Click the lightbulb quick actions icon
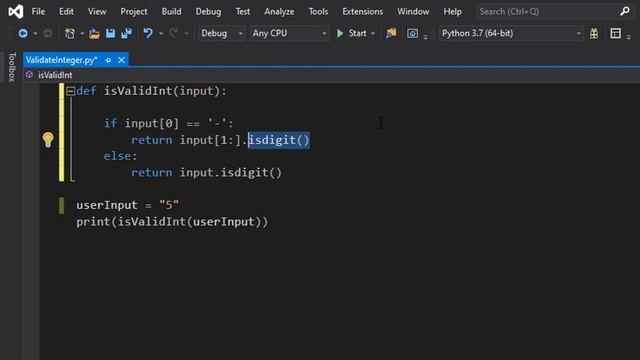This screenshot has width=640, height=360. 48,140
